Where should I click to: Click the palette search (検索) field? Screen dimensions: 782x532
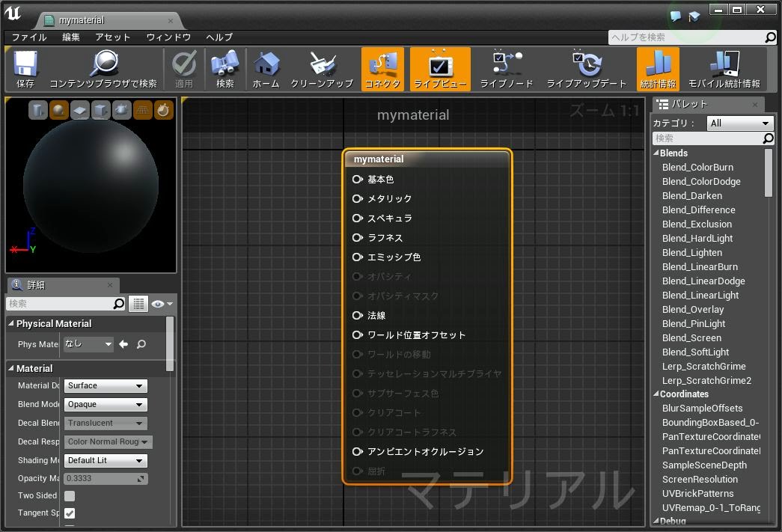[707, 138]
